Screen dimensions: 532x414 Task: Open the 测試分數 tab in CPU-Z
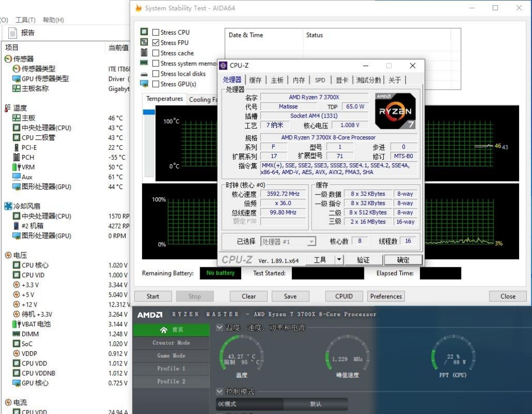click(369, 80)
